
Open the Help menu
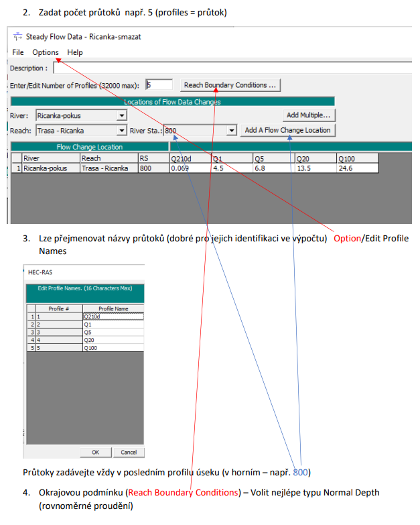pos(75,52)
